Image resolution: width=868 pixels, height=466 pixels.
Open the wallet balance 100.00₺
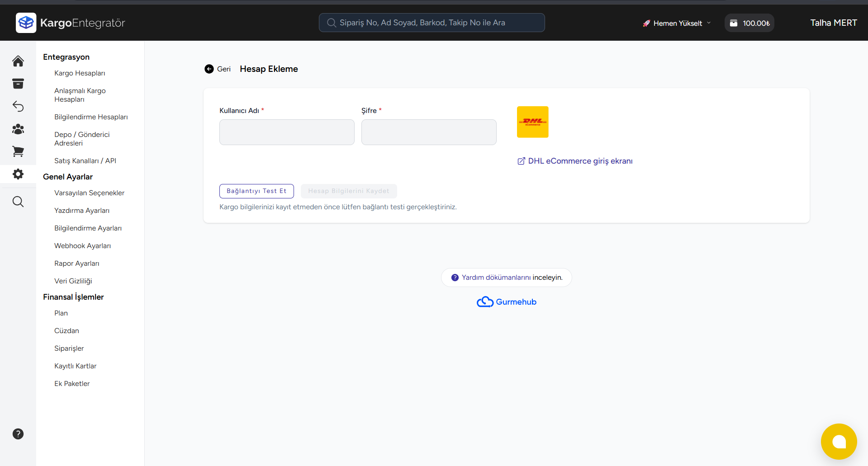click(749, 23)
